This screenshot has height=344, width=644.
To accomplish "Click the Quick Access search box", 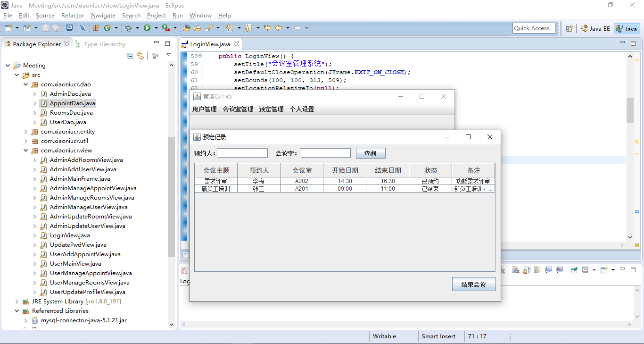I will 534,28.
